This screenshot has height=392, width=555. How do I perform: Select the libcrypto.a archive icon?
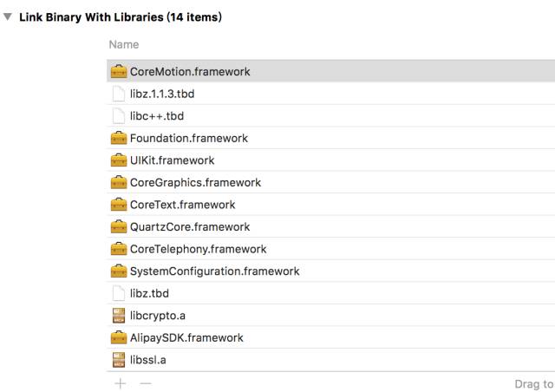point(119,315)
